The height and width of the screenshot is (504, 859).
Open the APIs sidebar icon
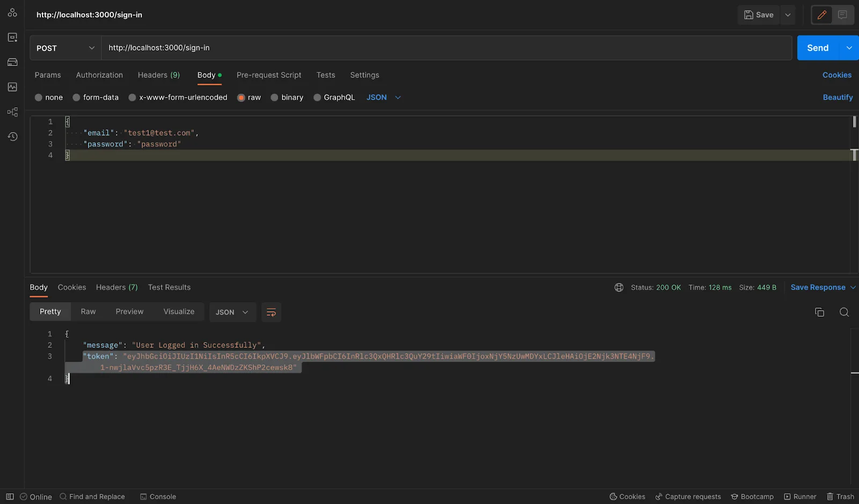[12, 37]
